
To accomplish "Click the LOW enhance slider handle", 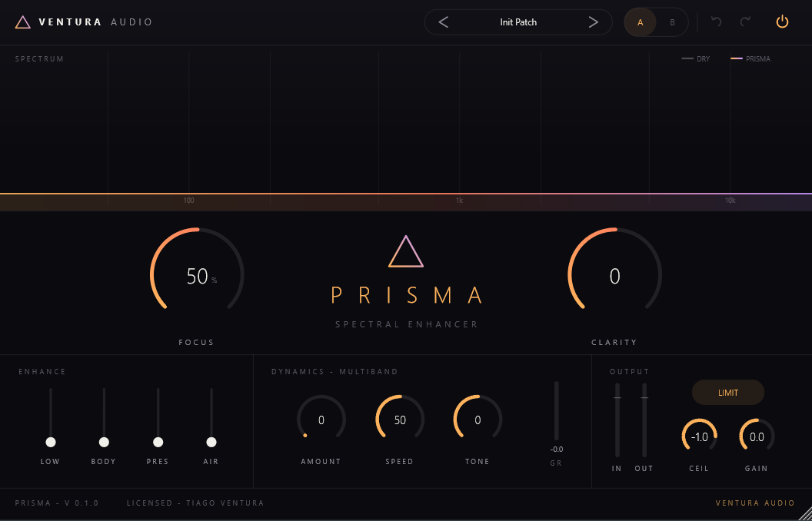I will (50, 442).
